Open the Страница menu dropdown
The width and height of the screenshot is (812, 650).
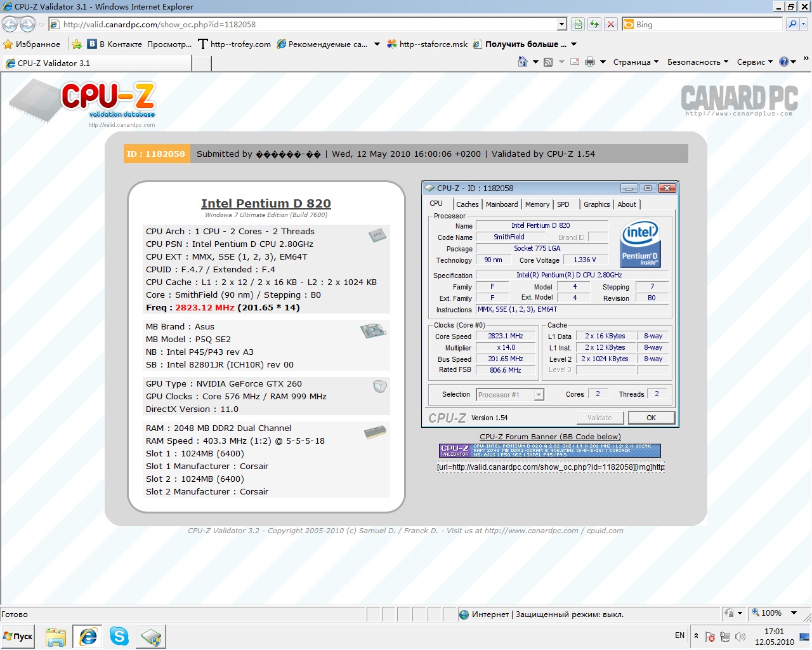click(636, 62)
